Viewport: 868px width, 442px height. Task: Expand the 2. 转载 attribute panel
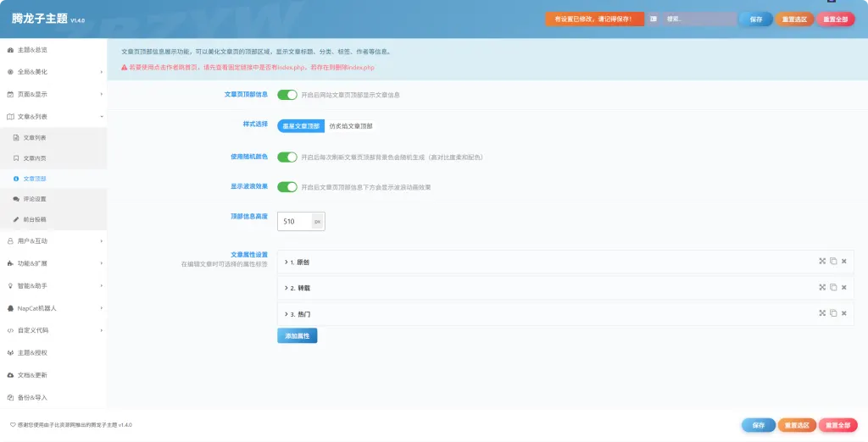(x=565, y=288)
